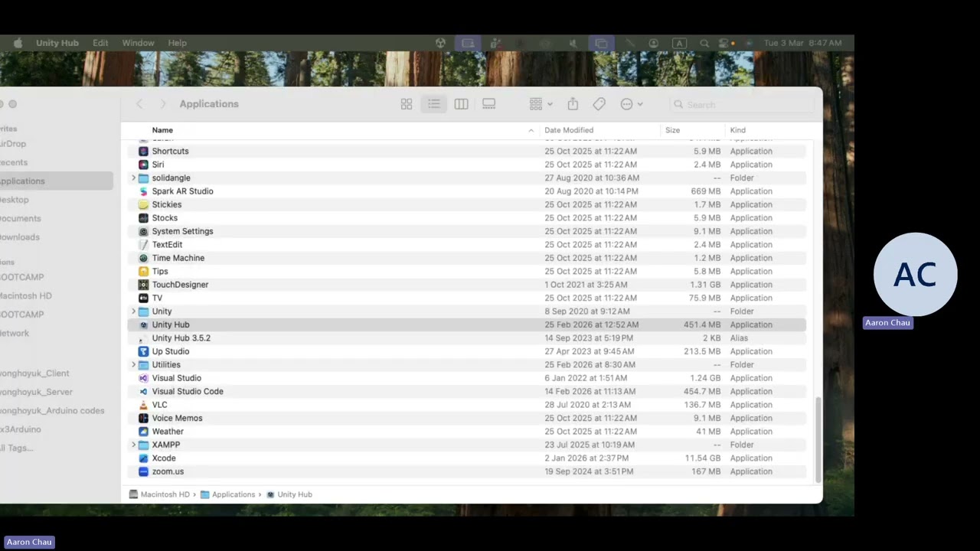Click the menu bar date and time
The image size is (980, 551).
click(x=802, y=43)
